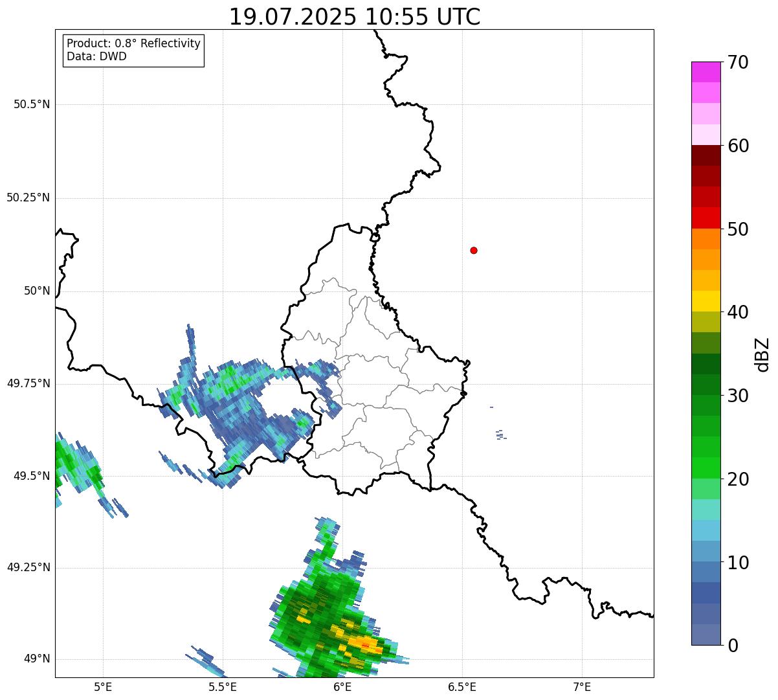The image size is (778, 700).
Task: Click the colorbar tick value 30
Action: (738, 396)
